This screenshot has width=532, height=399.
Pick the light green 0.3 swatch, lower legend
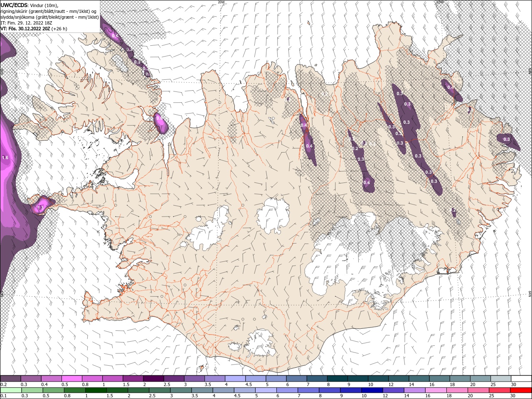pos(32,390)
